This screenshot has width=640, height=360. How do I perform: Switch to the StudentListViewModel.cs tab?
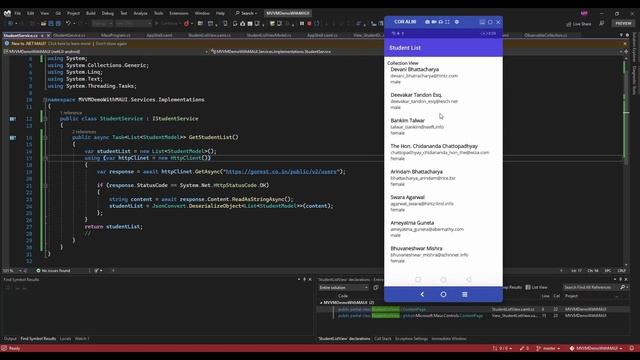pos(269,36)
